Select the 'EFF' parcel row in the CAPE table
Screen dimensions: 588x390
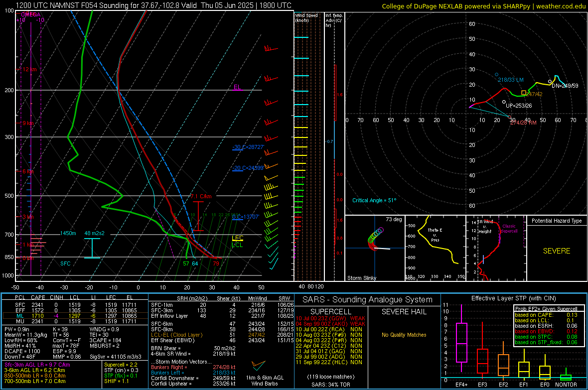(75, 310)
